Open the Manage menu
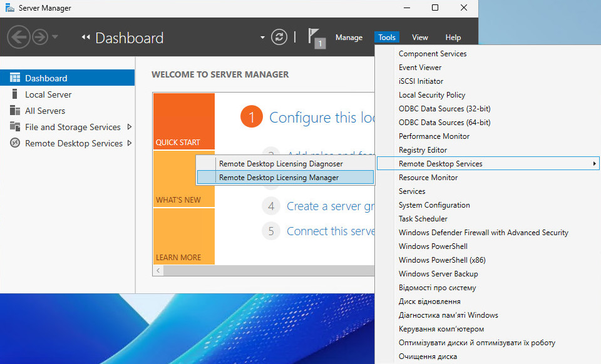This screenshot has height=364, width=601. pyautogui.click(x=349, y=38)
